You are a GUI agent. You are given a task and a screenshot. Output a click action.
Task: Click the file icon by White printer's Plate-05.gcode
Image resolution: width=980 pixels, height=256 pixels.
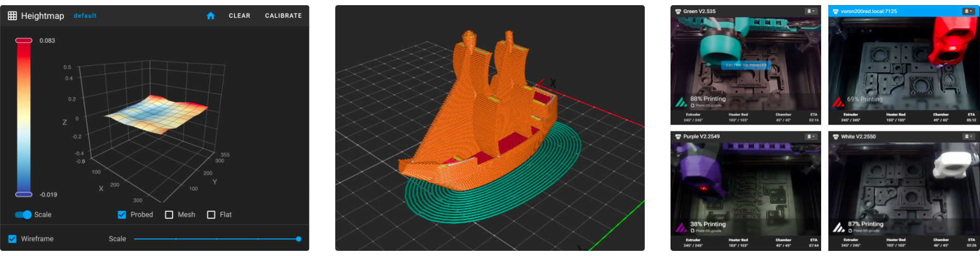pyautogui.click(x=850, y=231)
